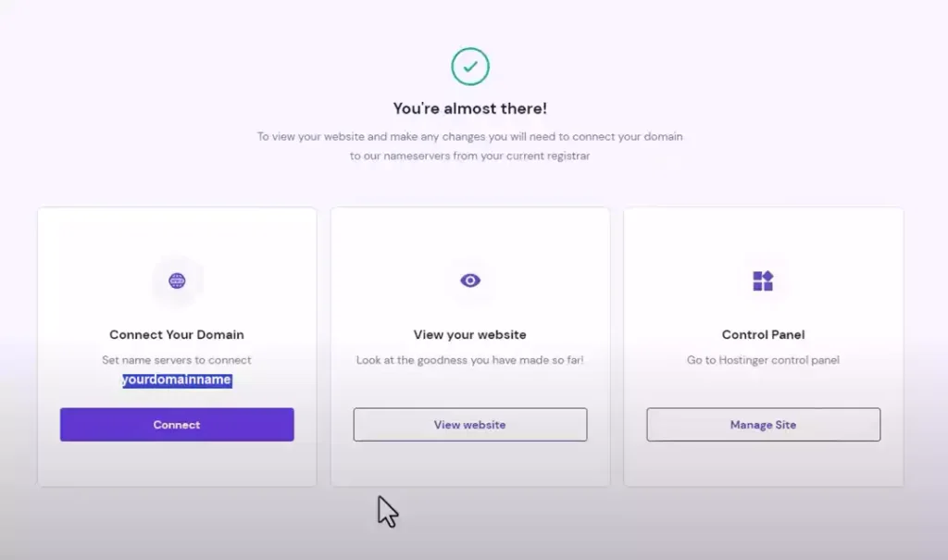
Task: Open the domain connection icon in the left card
Action: [x=176, y=280]
